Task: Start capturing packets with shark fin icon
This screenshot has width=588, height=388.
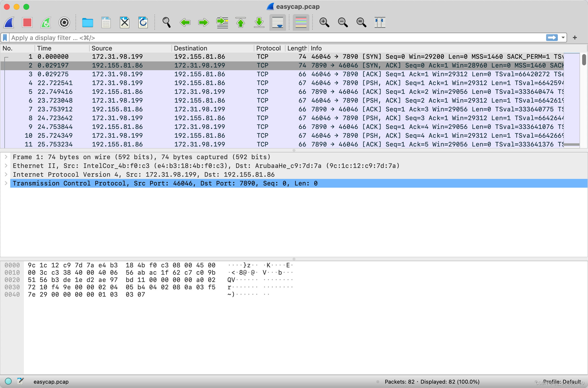Action: point(9,22)
